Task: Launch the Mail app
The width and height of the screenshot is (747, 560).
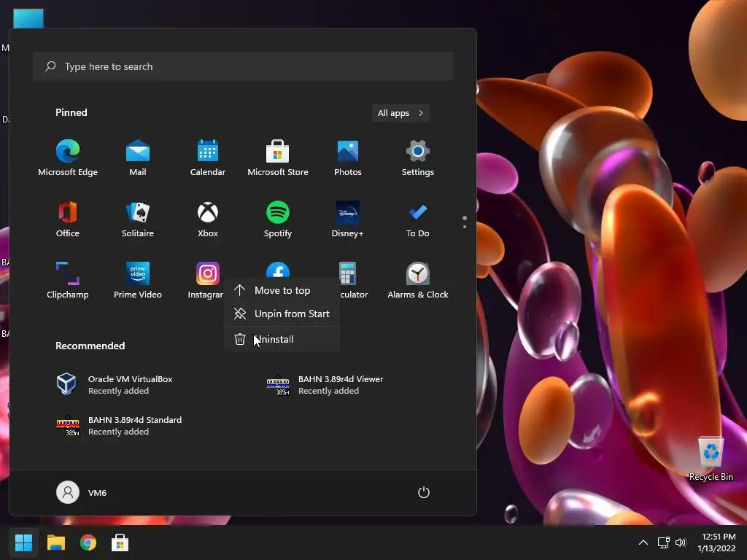Action: pyautogui.click(x=138, y=158)
